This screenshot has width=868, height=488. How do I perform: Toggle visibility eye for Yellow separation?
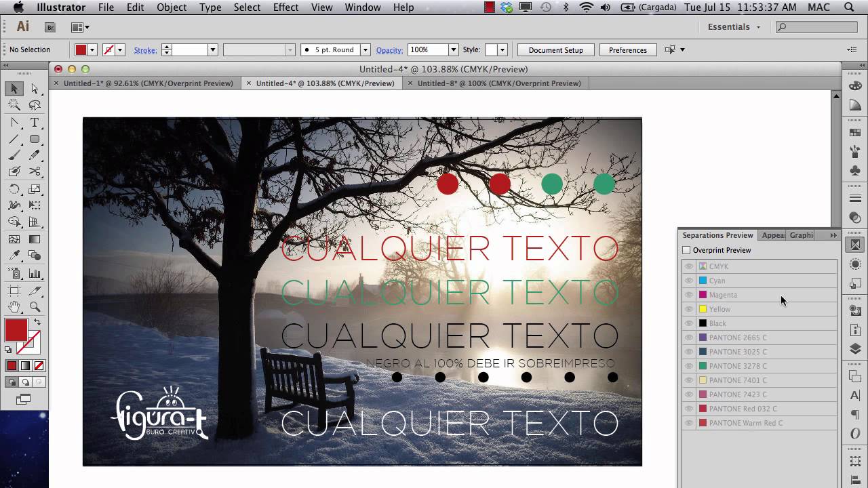[689, 309]
